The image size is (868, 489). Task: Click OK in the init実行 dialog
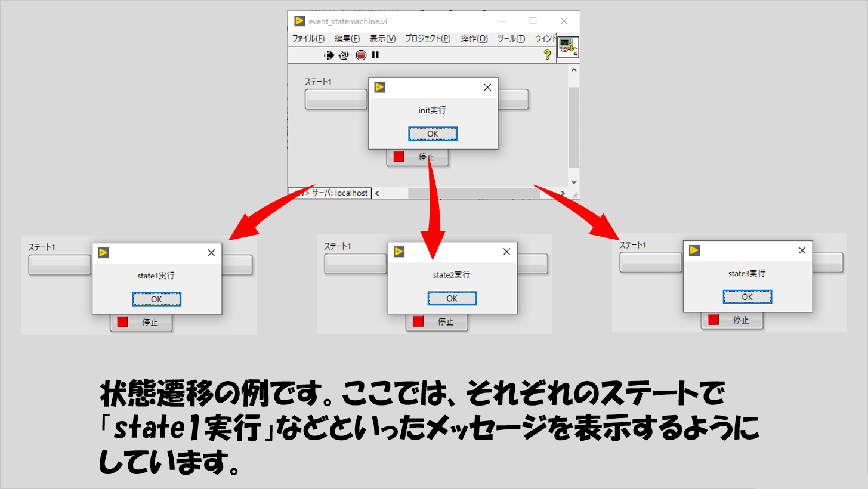[x=433, y=134]
